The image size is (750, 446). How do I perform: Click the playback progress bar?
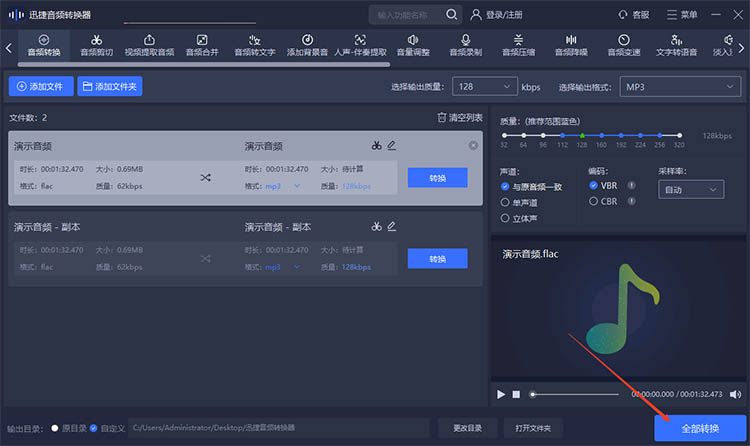pos(574,394)
